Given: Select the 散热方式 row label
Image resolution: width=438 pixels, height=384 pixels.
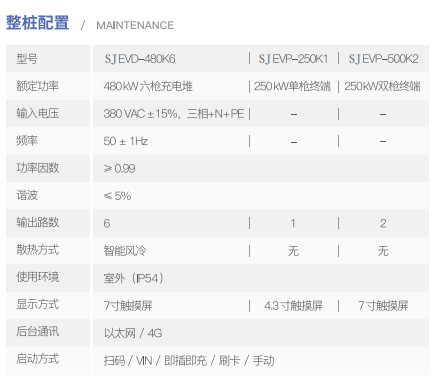Looking at the screenshot, I should 38,250.
